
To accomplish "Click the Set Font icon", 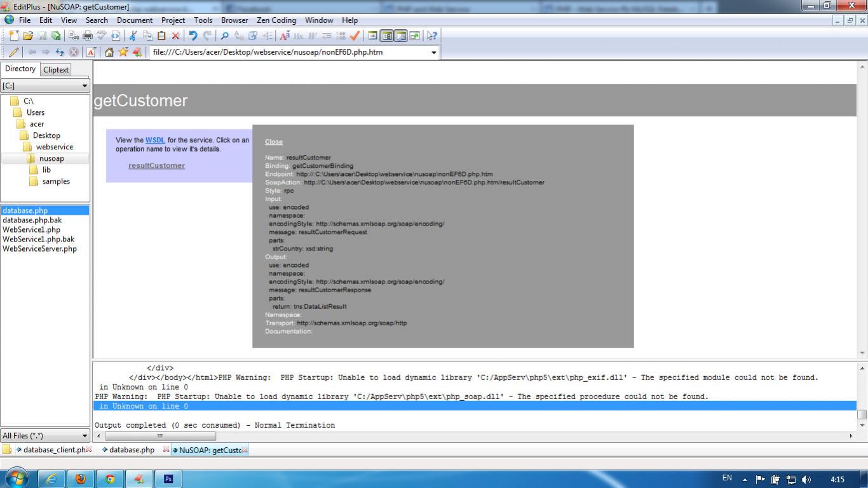I will (284, 36).
